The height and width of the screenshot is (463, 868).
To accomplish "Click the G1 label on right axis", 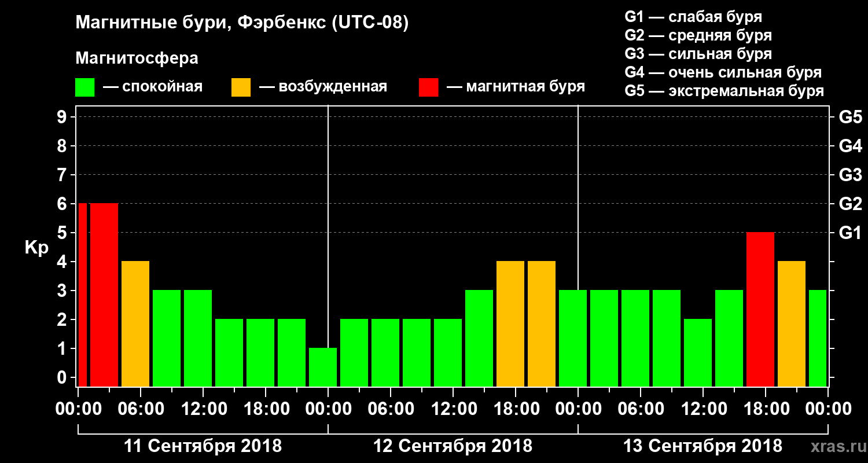I will click(x=850, y=233).
